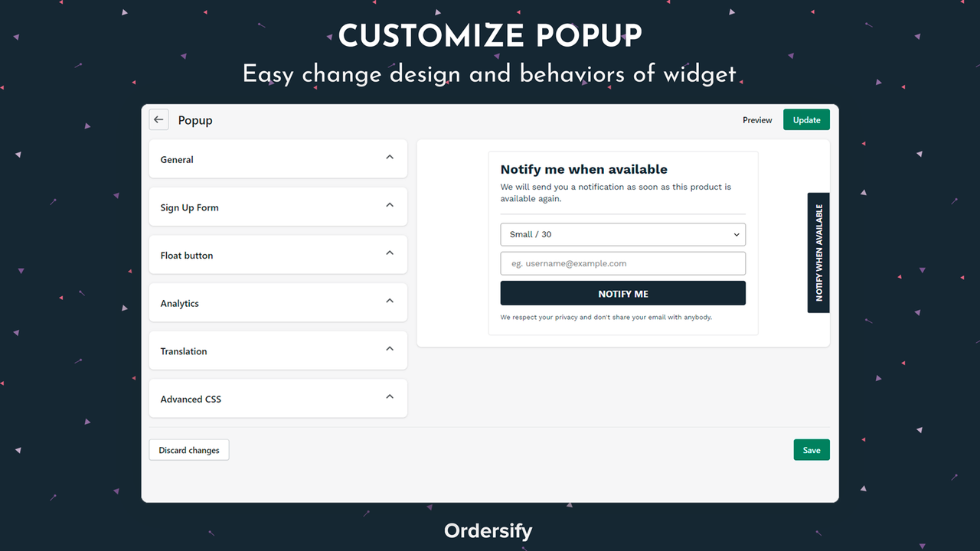Screen dimensions: 980x551
Task: Click the back arrow to exit Popup editor
Action: [158, 119]
